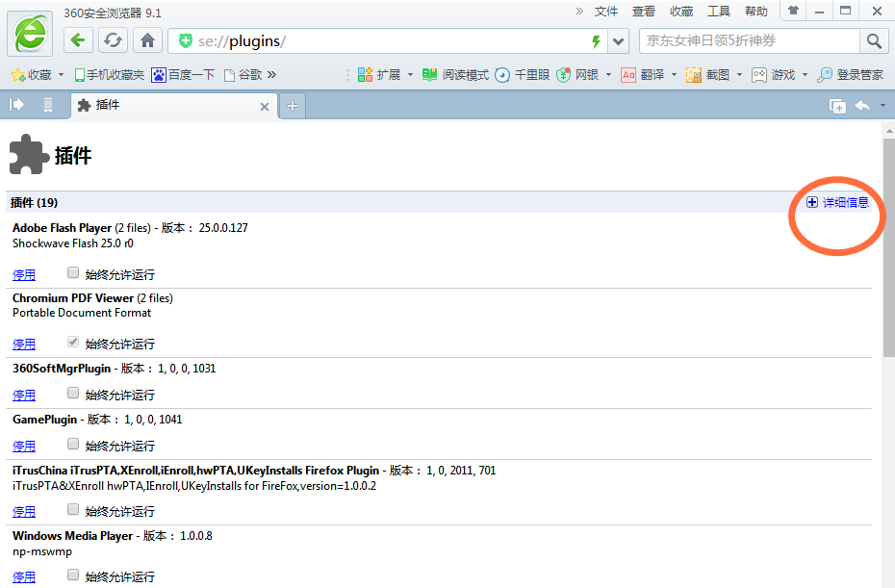Open 扩展 extensions icon
Viewport: 895px width, 588px height.
[365, 75]
